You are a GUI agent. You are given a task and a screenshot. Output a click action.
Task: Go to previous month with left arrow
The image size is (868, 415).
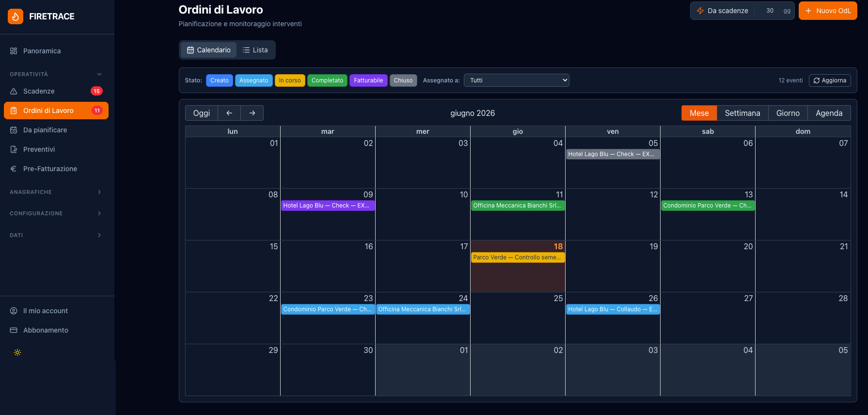[x=229, y=113]
